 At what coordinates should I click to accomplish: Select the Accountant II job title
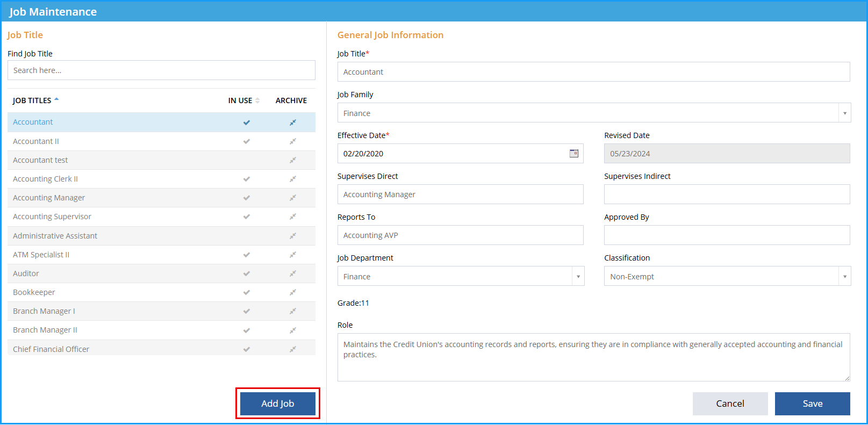pos(36,141)
